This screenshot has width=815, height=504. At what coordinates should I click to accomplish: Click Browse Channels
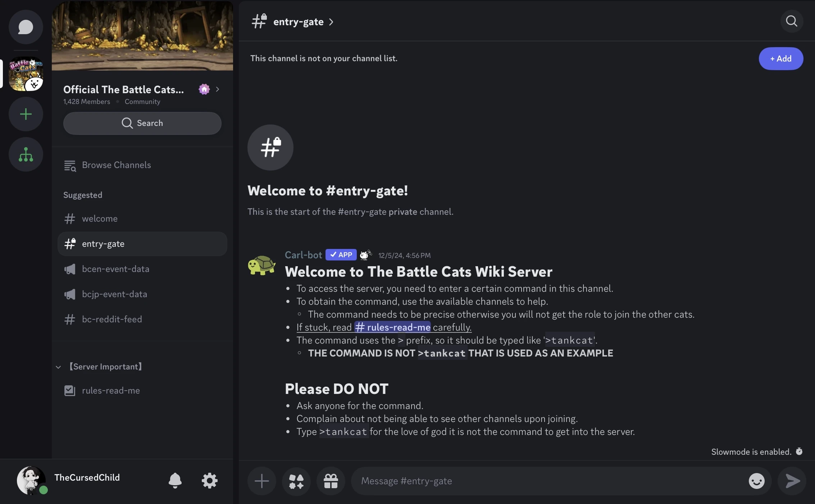116,165
